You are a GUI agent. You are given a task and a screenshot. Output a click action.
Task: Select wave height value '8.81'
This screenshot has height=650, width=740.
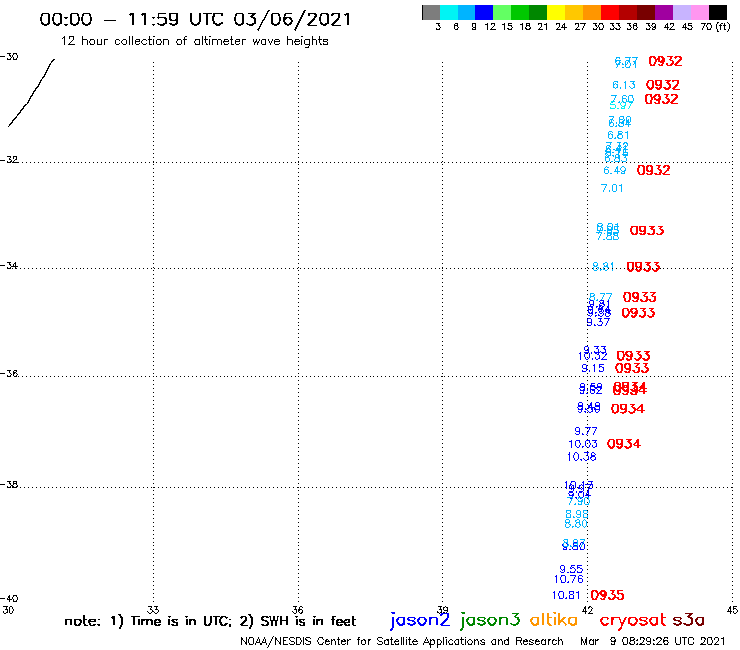pos(603,267)
